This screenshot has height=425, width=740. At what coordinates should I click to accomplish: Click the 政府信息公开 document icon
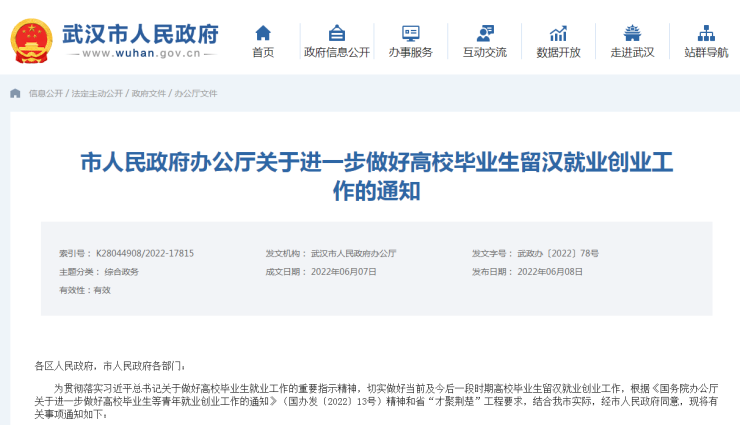click(x=336, y=32)
